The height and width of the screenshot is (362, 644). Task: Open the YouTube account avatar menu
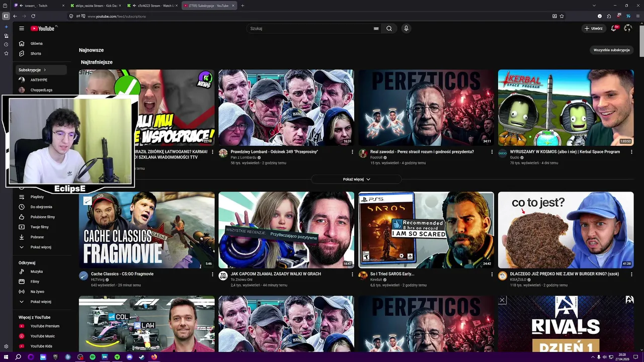(x=627, y=29)
